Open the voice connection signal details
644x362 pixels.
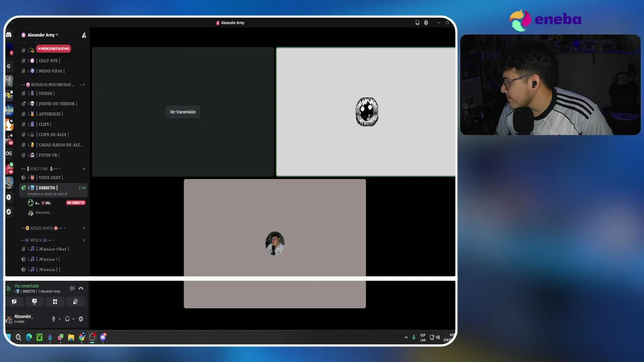click(9, 288)
